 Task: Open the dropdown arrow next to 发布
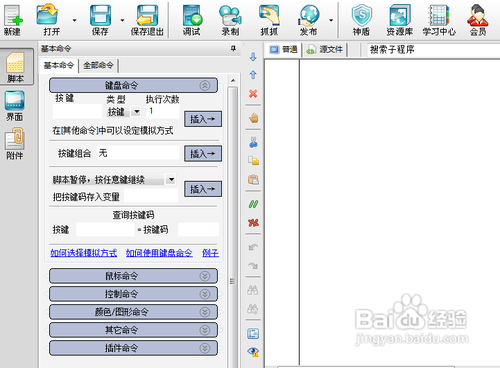pyautogui.click(x=331, y=20)
